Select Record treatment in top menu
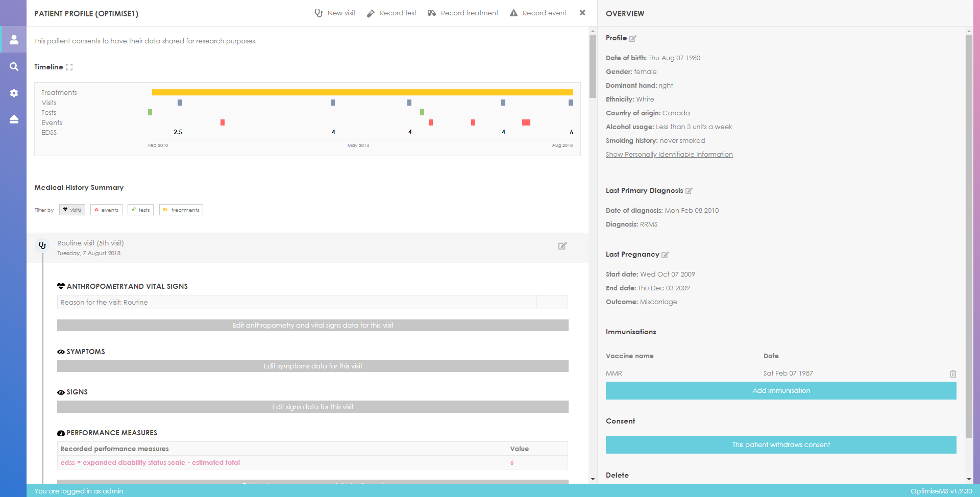The image size is (980, 497). [x=463, y=13]
